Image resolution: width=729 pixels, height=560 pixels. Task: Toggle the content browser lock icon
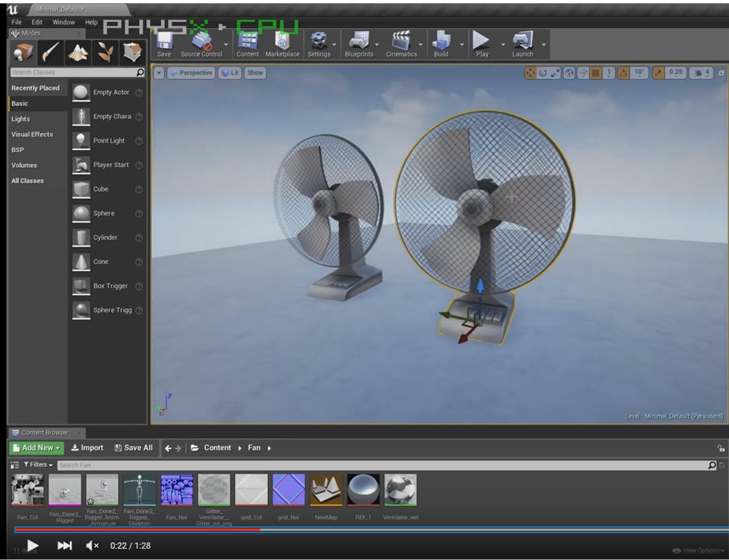[x=721, y=448]
